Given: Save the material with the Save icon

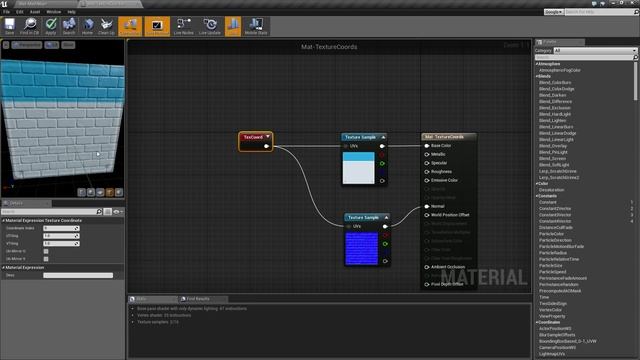Looking at the screenshot, I should point(9,26).
